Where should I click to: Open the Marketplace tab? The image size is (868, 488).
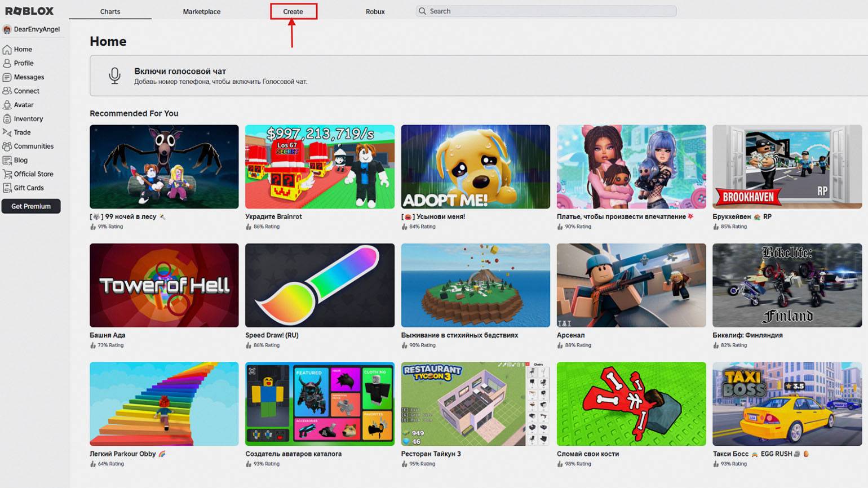(202, 11)
